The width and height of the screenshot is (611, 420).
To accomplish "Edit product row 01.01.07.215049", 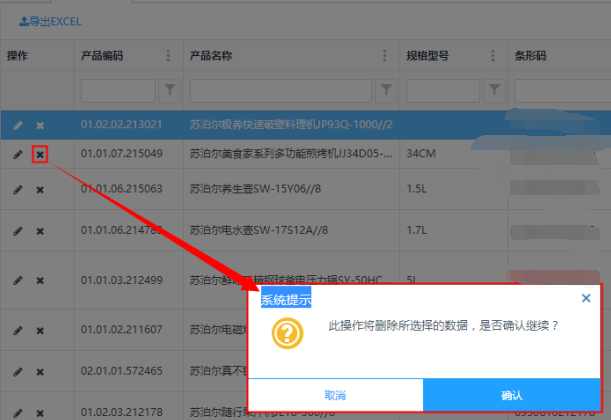I will pyautogui.click(x=17, y=155).
